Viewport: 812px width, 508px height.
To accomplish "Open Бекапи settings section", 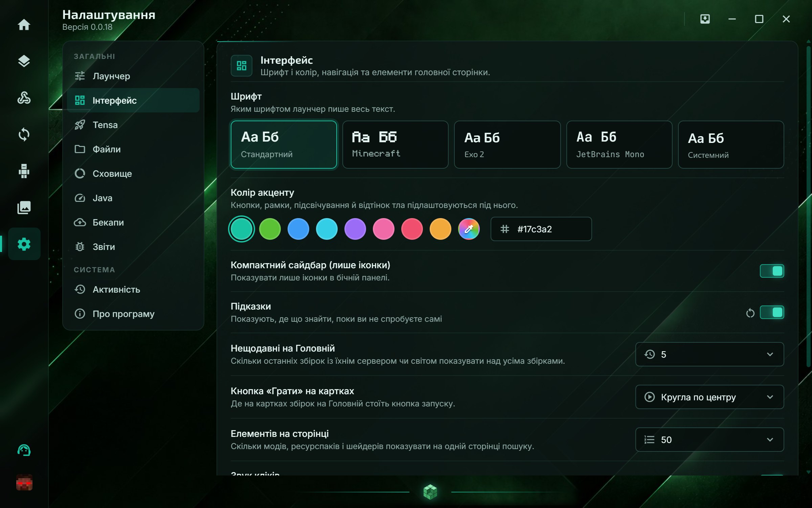I will click(x=133, y=222).
